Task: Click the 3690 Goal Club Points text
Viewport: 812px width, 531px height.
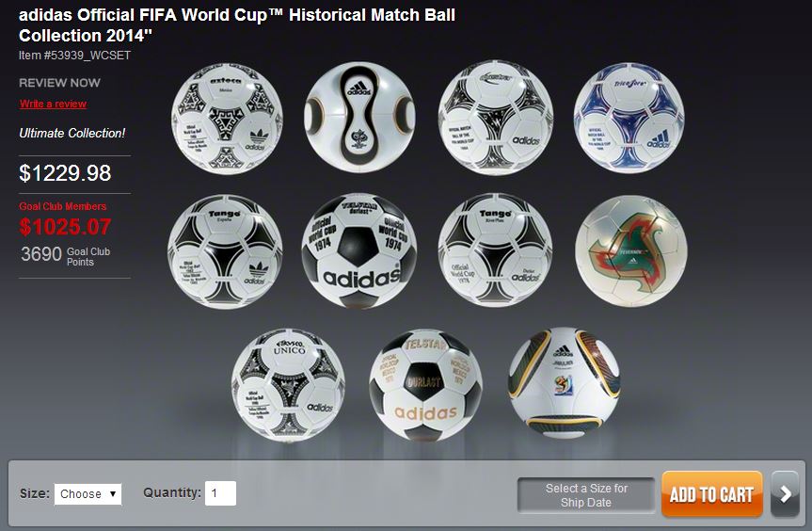Action: tap(66, 255)
